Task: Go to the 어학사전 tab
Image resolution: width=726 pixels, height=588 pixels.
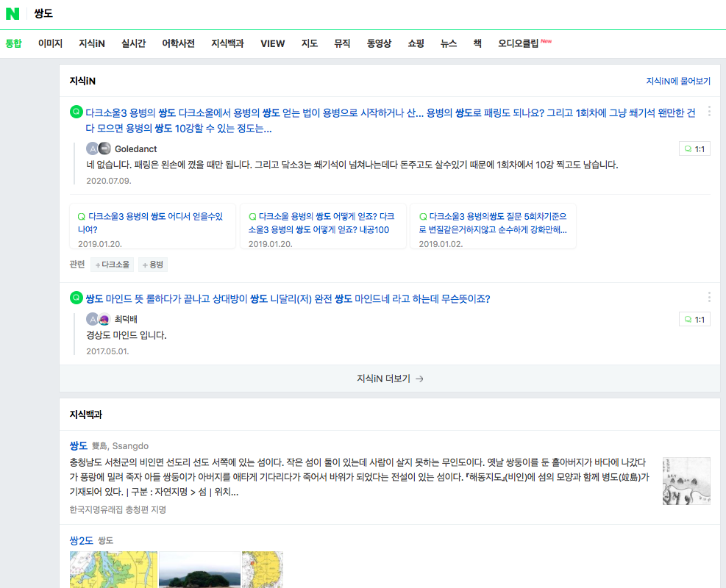Action: pyautogui.click(x=178, y=43)
